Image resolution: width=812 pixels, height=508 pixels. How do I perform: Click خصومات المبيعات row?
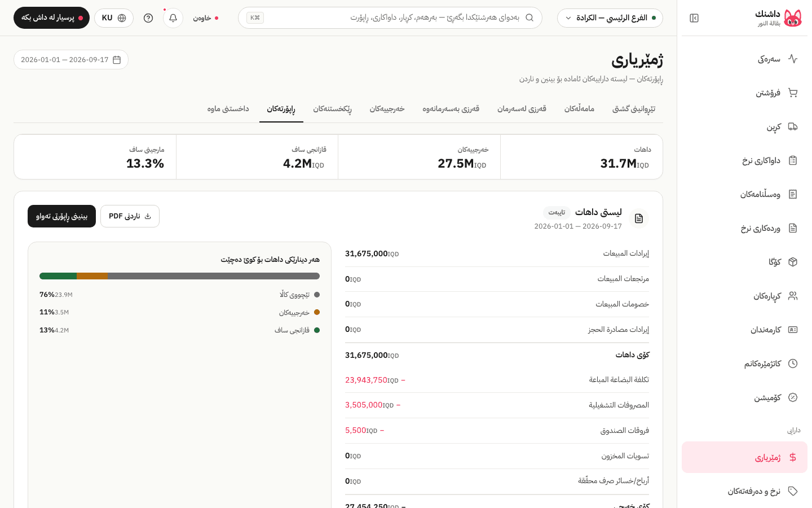[x=497, y=304]
